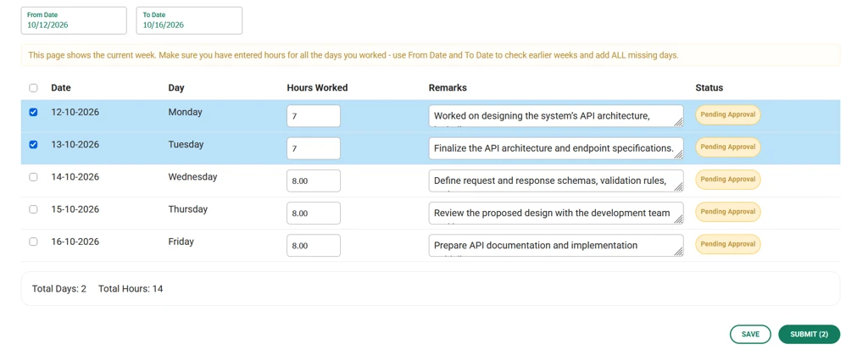Grab resize handle of Monday's remarks box
The width and height of the screenshot is (868, 361).
click(679, 122)
